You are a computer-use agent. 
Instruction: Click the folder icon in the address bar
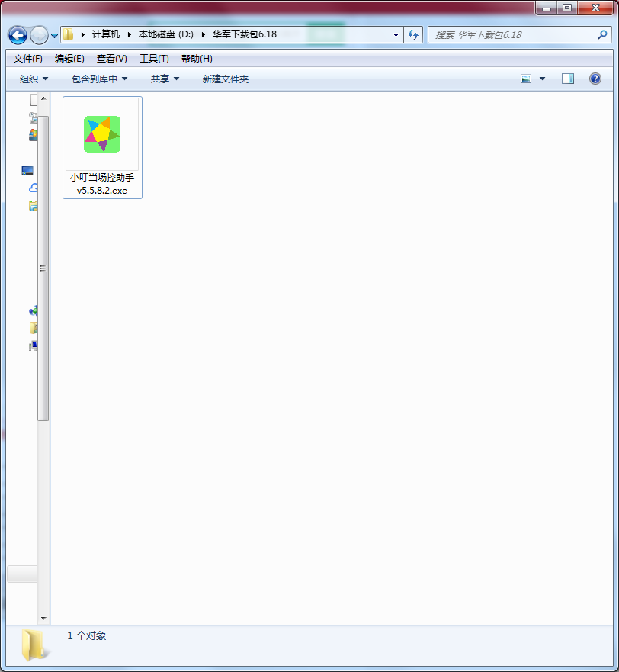click(68, 34)
